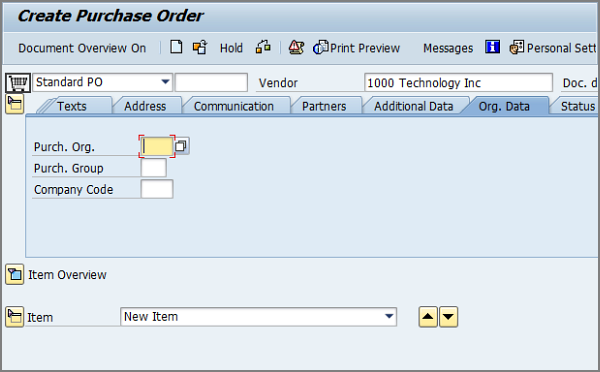The image size is (600, 372).
Task: Click Document Overview On
Action: pos(82,48)
